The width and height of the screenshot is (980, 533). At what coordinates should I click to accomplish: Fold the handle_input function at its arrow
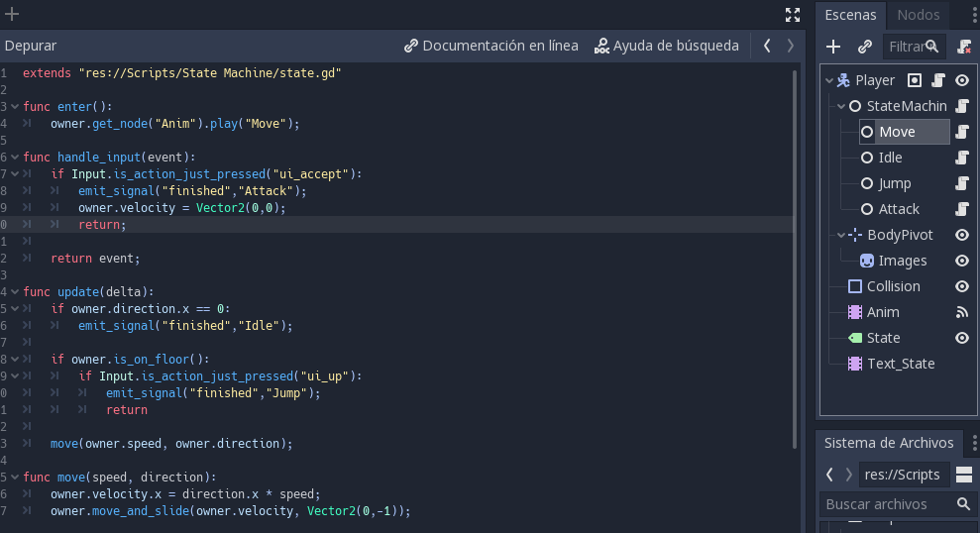coord(15,158)
